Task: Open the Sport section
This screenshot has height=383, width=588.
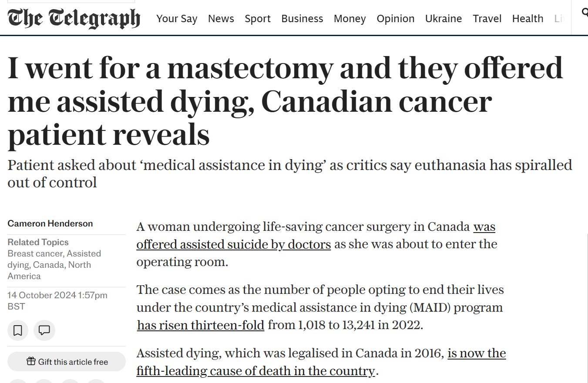Action: click(258, 19)
